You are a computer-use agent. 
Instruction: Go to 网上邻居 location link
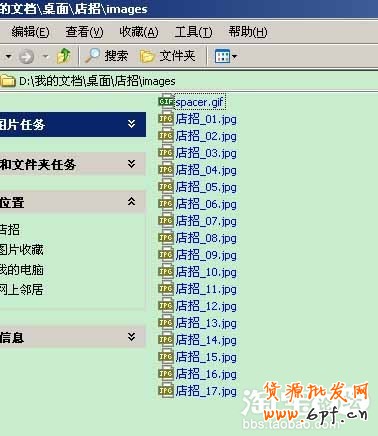(22, 290)
